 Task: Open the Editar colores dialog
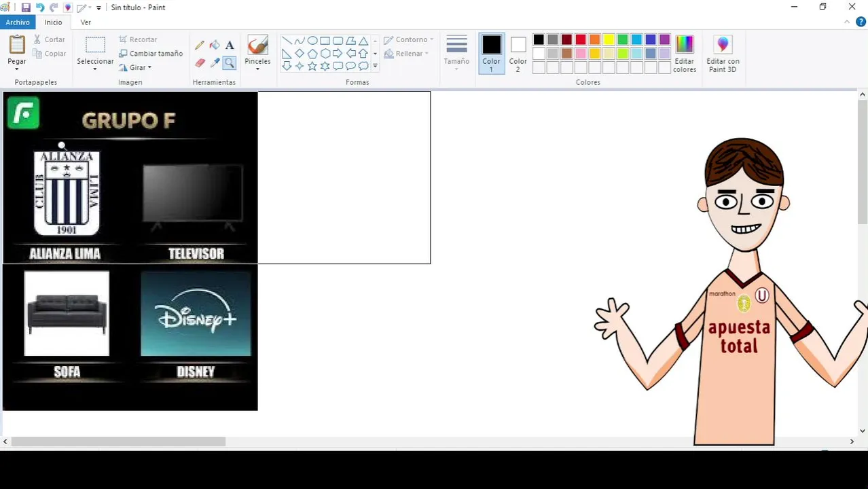tap(685, 54)
